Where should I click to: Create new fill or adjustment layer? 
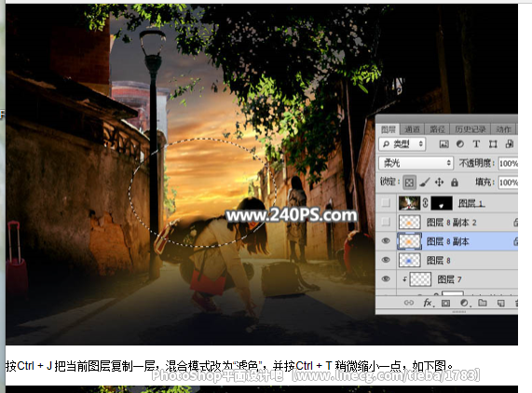pyautogui.click(x=464, y=303)
